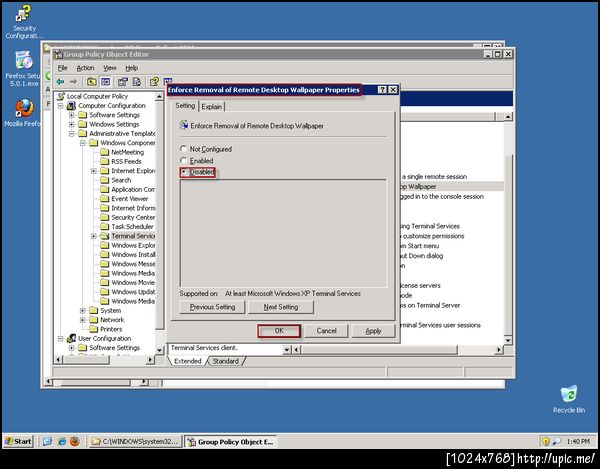Select the Enabled radio button
Image resolution: width=600 pixels, height=469 pixels.
click(x=184, y=161)
